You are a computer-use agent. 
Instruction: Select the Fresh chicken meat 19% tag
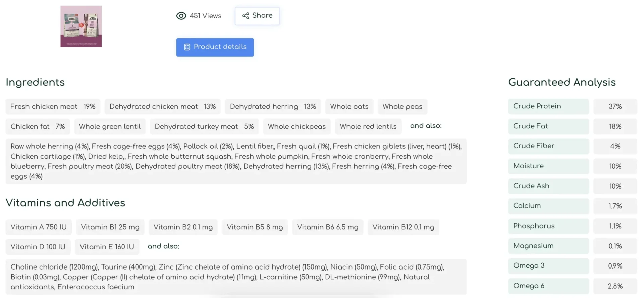click(x=53, y=107)
